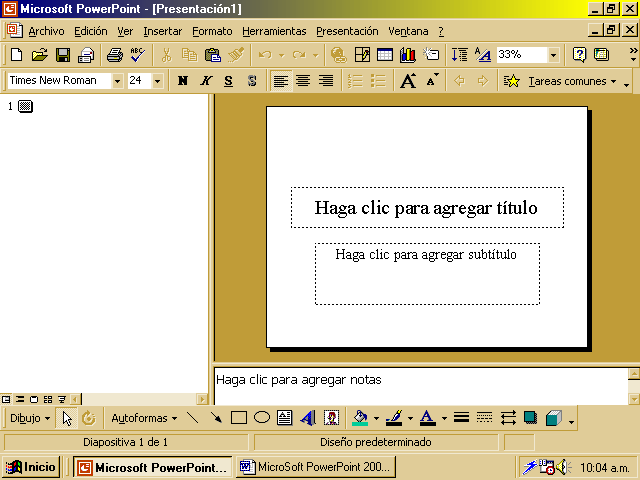Click the Expand All outline icon

pyautogui.click(x=460, y=55)
